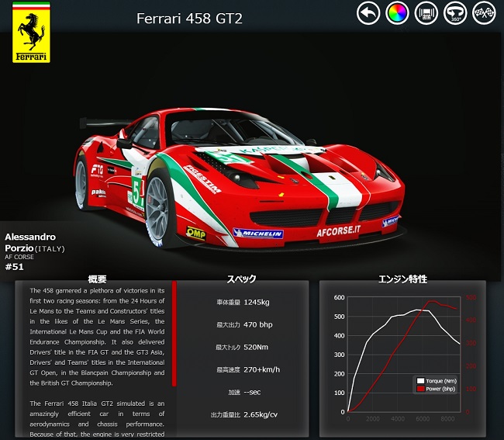Click the overview description paragraph
The image size is (504, 440).
coord(97,337)
